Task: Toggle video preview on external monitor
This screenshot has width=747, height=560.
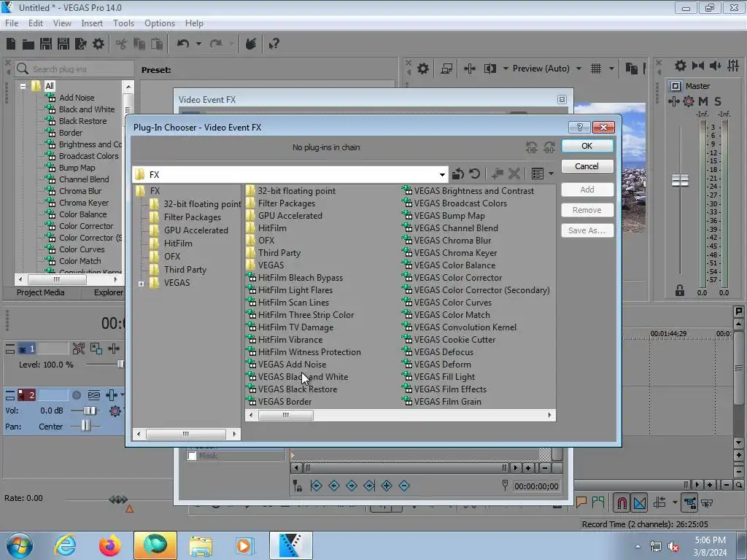Action: (446, 69)
